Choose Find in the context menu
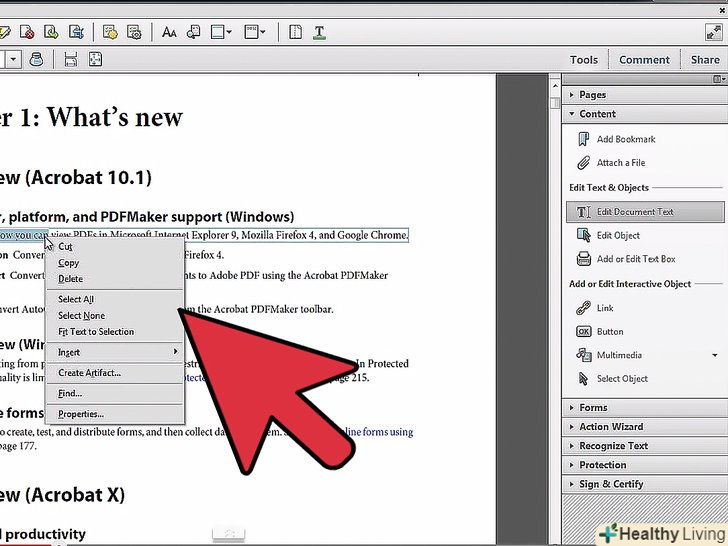This screenshot has height=546, width=728. click(115, 393)
